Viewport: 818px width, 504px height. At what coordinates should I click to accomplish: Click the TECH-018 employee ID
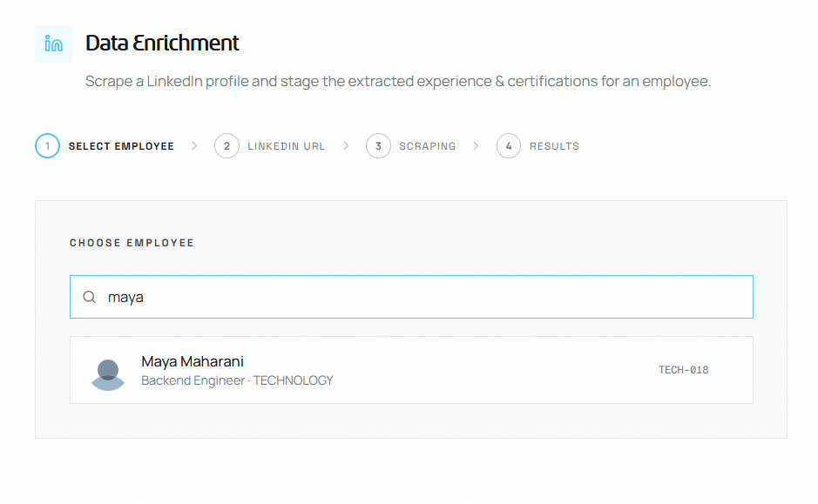(683, 370)
